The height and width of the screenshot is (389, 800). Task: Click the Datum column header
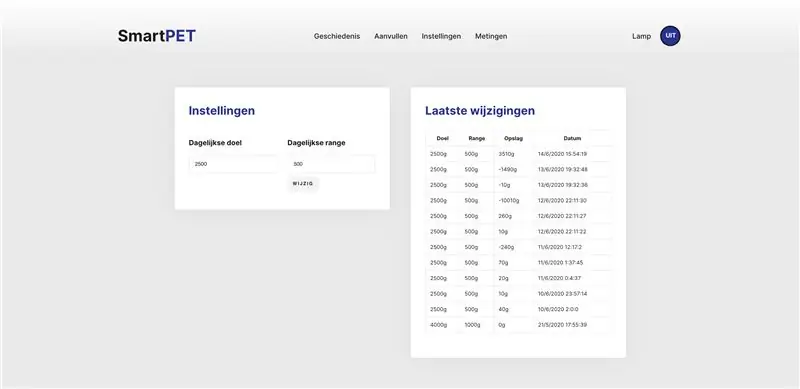[572, 138]
